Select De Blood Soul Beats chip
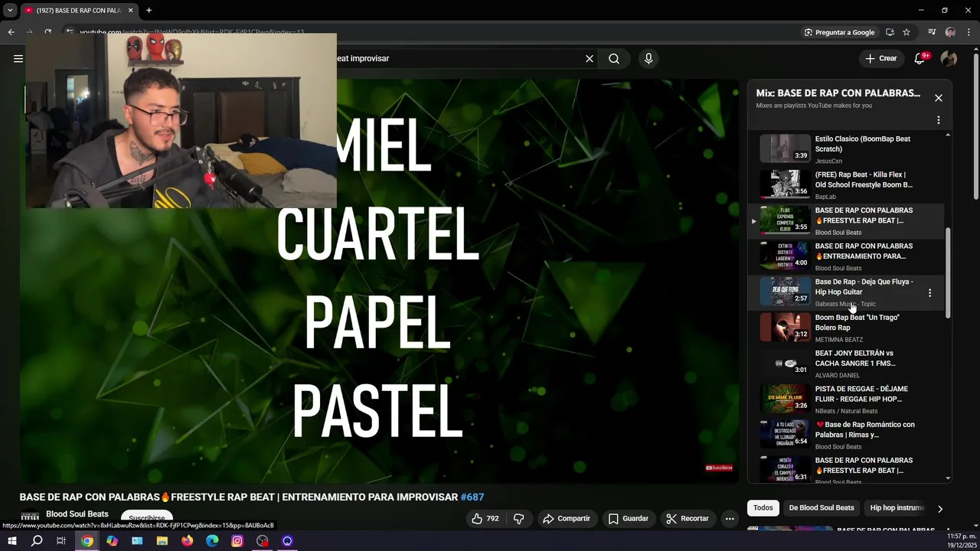Screen dimensions: 980x551 click(x=822, y=507)
